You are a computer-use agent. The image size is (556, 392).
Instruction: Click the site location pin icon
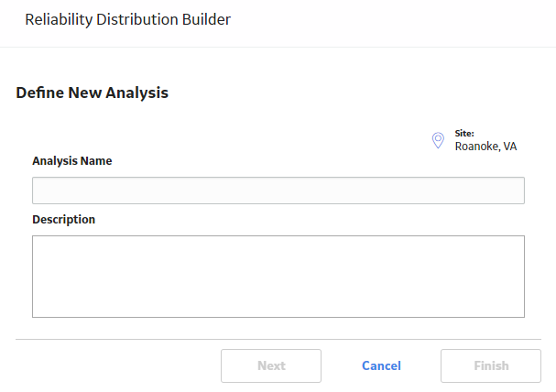[x=438, y=140]
